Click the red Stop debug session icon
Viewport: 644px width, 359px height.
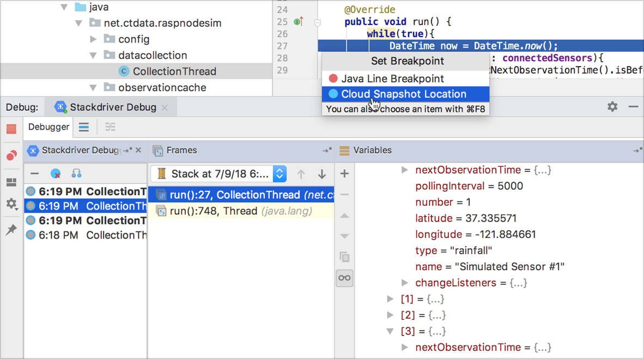click(11, 129)
